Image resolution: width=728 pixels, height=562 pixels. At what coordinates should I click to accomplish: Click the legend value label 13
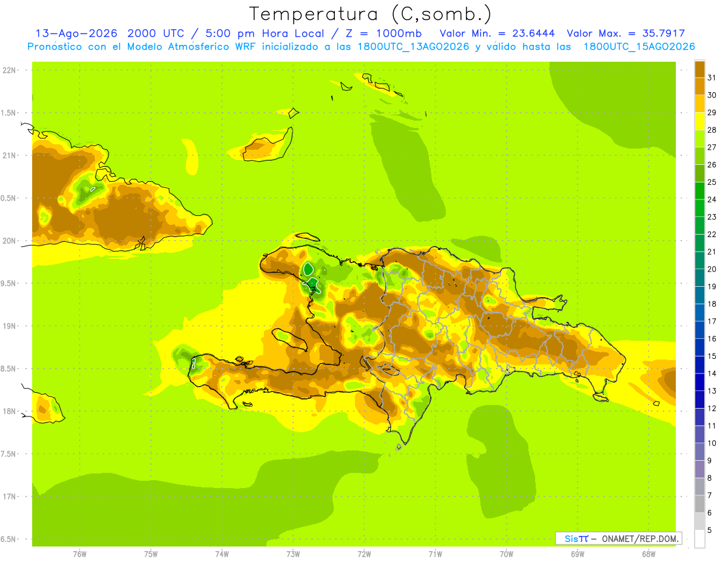(x=712, y=391)
